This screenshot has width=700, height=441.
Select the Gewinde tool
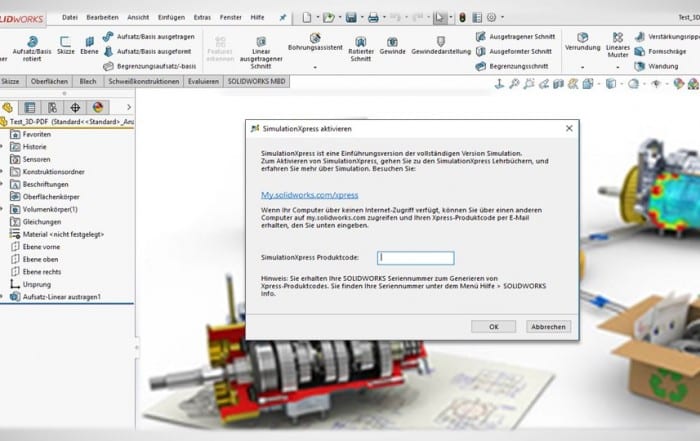coord(392,46)
